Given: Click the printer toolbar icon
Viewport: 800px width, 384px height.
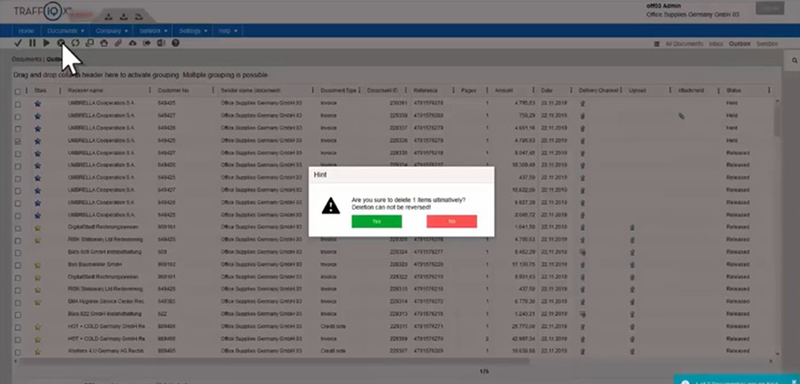Looking at the screenshot, I should coord(104,43).
